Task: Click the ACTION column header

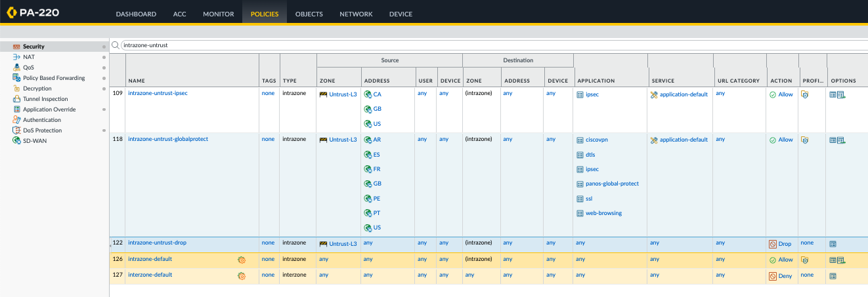Action: coord(781,81)
